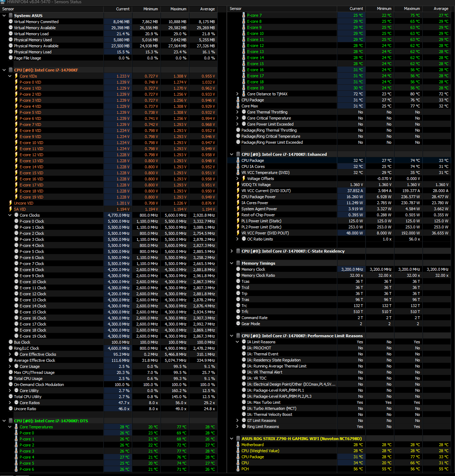455x476 pixels.
Task: Click the thermometer icon beside PCH
Action: pos(238,469)
